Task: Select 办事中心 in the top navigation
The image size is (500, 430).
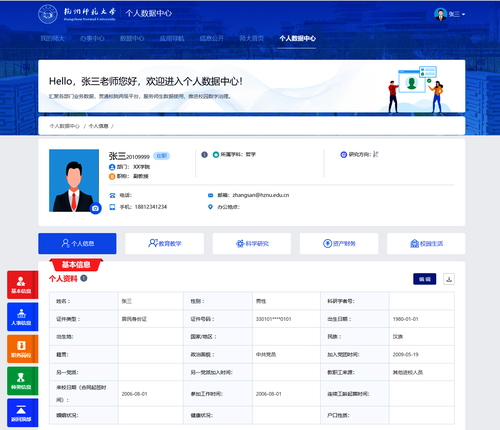Action: 92,39
